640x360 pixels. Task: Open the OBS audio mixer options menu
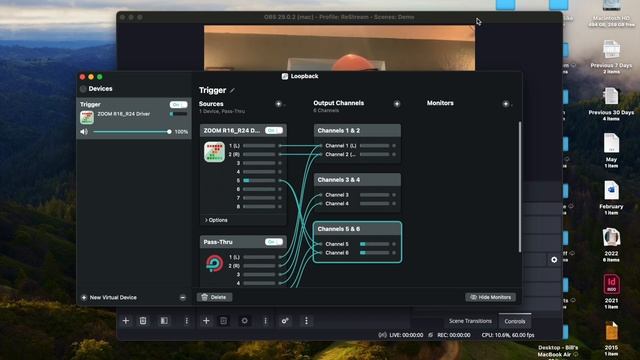tap(307, 321)
